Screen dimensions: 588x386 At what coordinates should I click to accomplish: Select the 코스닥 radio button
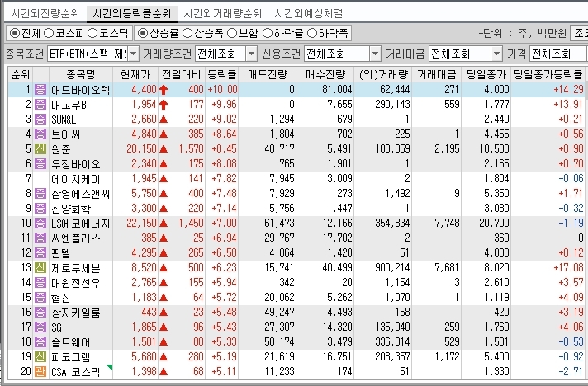pyautogui.click(x=92, y=33)
